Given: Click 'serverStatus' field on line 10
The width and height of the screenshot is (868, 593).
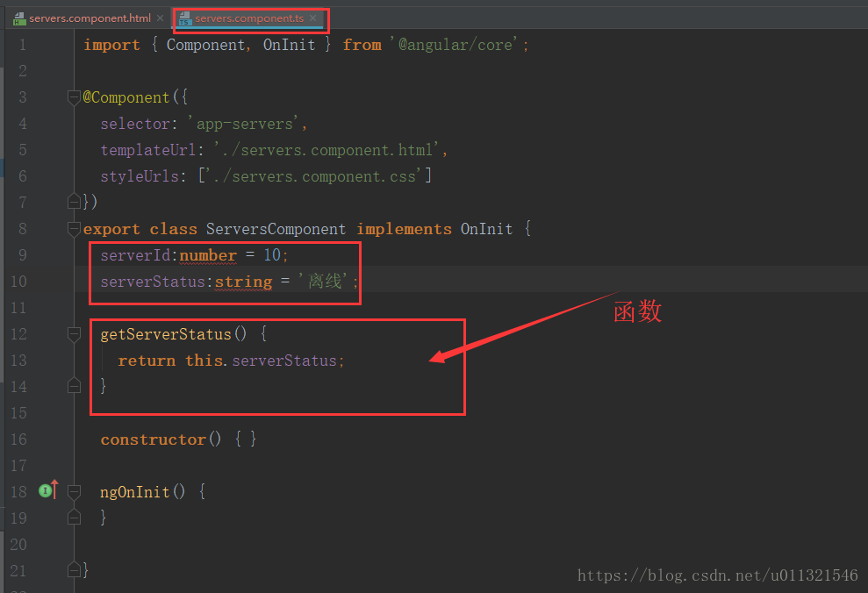Looking at the screenshot, I should [153, 282].
